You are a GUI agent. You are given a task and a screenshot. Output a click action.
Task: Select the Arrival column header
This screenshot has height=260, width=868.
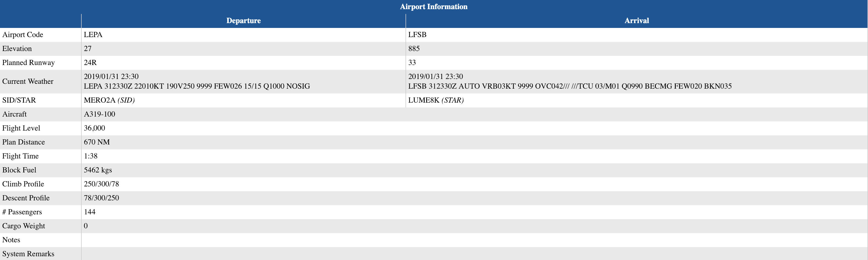click(636, 21)
